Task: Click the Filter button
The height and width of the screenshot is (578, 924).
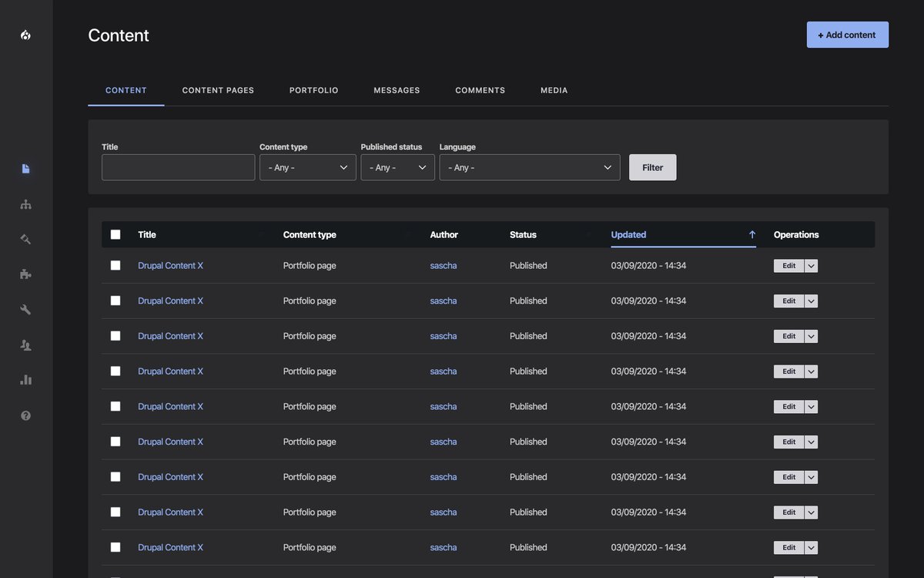Action: click(x=653, y=167)
